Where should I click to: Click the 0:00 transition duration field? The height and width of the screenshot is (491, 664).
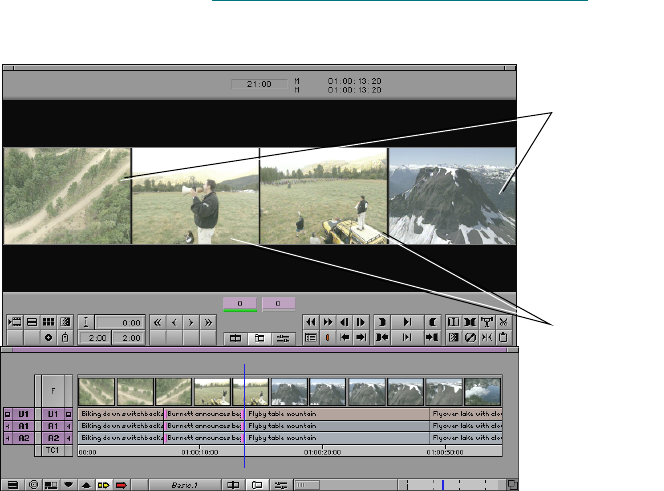point(120,323)
